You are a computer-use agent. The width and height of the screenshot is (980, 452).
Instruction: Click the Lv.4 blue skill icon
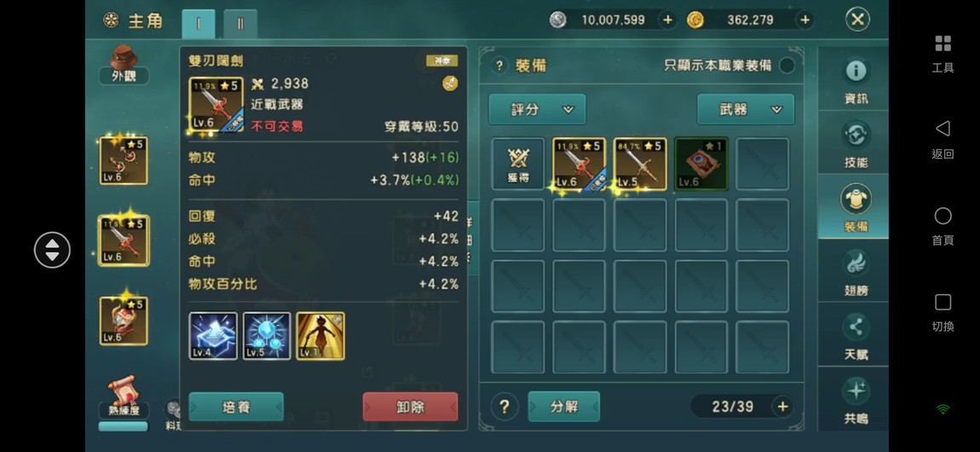click(x=213, y=336)
